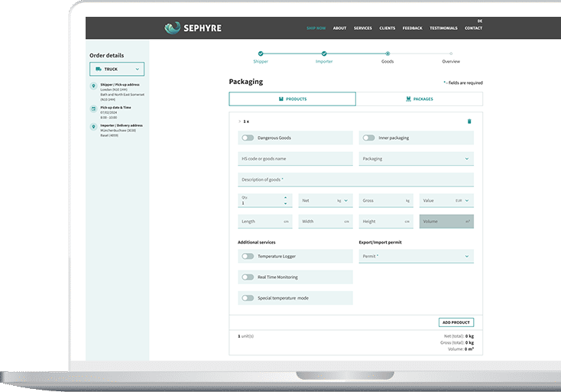The image size is (561, 392).
Task: Click the completed Shipper step checkmark
Action: pyautogui.click(x=261, y=53)
